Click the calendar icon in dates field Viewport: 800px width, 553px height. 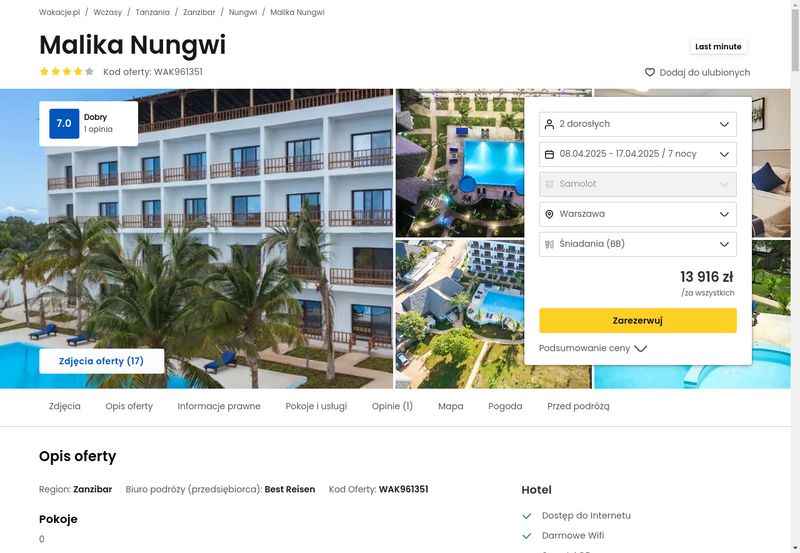(549, 154)
